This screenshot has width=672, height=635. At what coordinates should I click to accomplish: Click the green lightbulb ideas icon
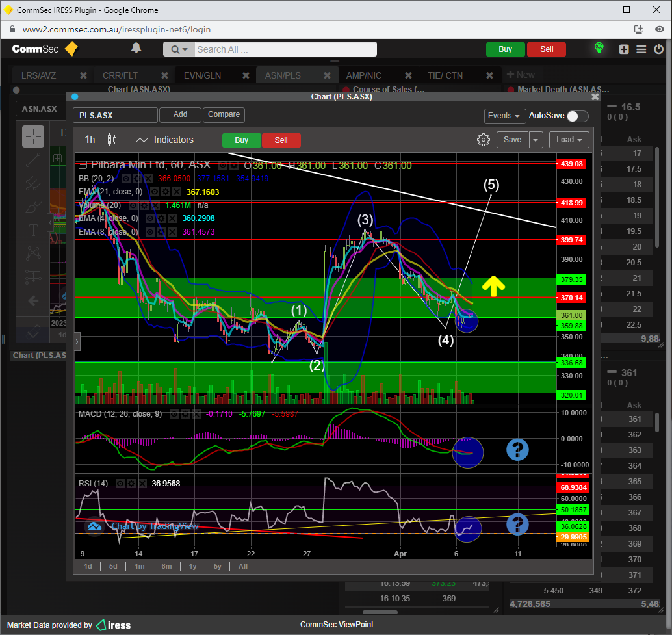599,49
